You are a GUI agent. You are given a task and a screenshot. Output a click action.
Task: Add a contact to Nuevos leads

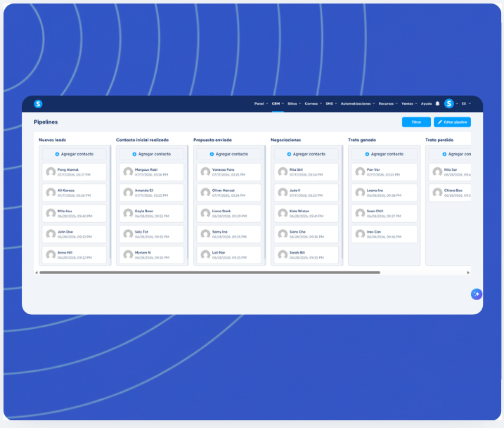75,154
